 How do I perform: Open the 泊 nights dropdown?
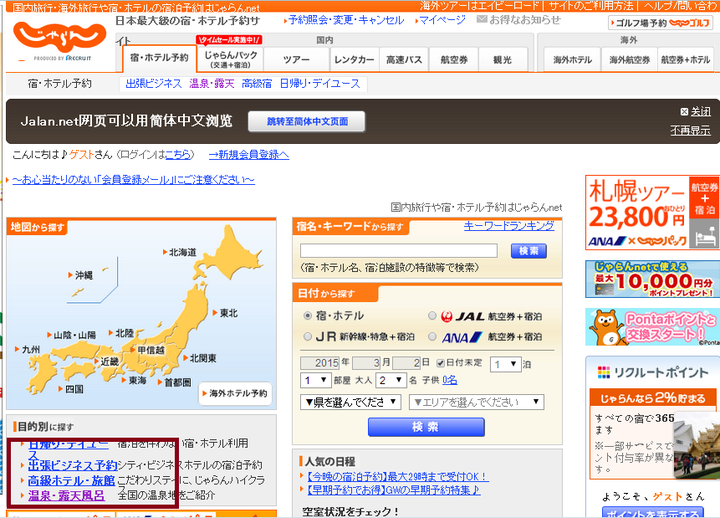(x=505, y=365)
